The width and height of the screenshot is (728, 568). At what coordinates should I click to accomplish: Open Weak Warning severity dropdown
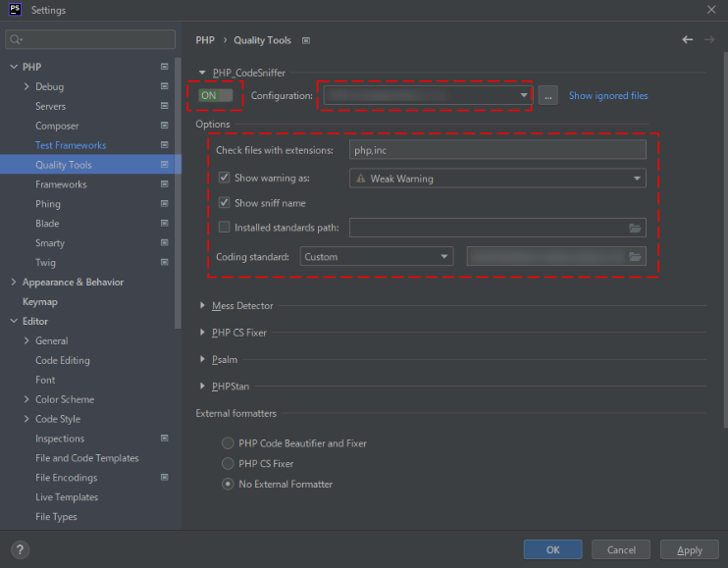tap(497, 179)
